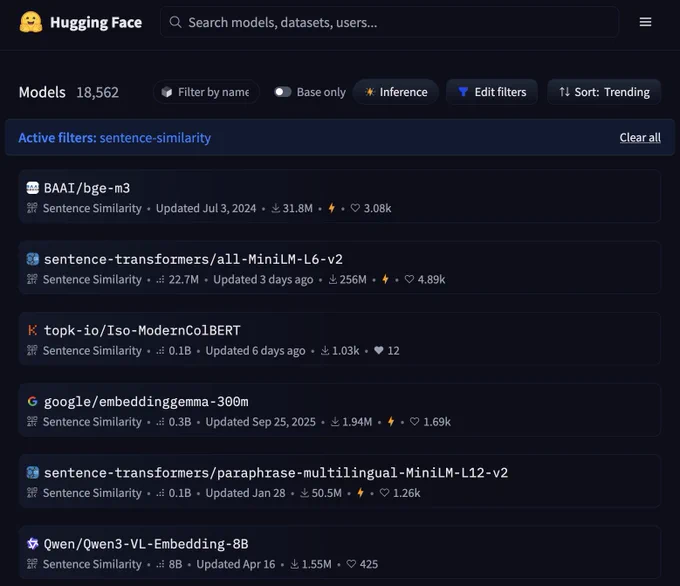Click Updated Jul 3, 2024 text
The width and height of the screenshot is (680, 586).
[x=206, y=208]
